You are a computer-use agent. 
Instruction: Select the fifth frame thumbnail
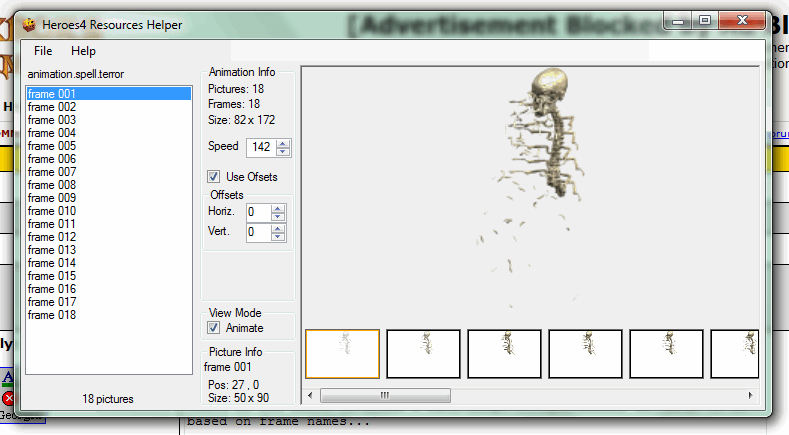click(x=666, y=354)
